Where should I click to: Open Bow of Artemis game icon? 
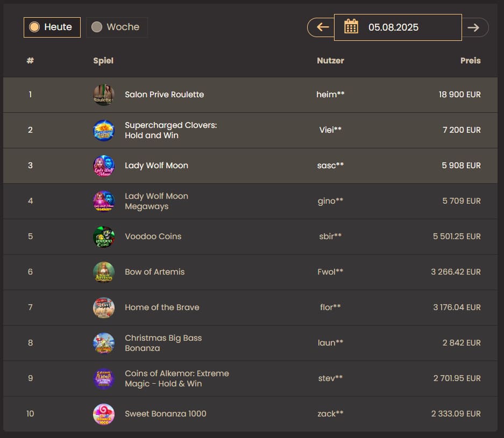(x=103, y=272)
